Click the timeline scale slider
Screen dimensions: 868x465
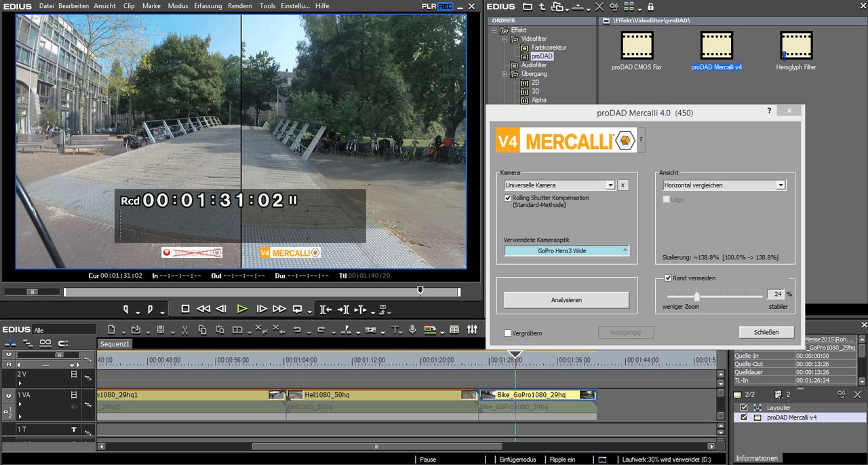50,354
